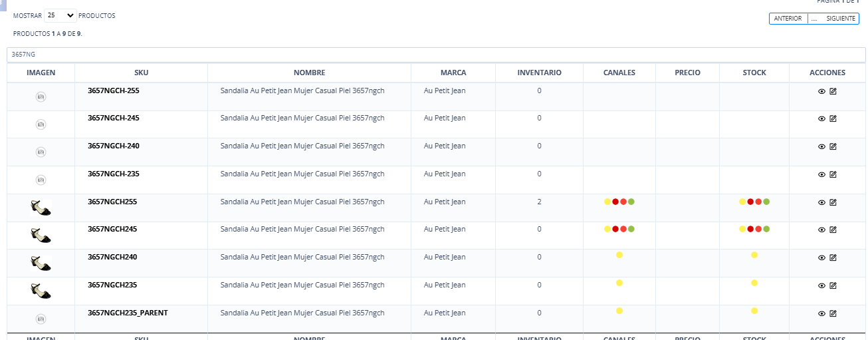
Task: Click SKU text 3657NGCH240
Action: 112,257
